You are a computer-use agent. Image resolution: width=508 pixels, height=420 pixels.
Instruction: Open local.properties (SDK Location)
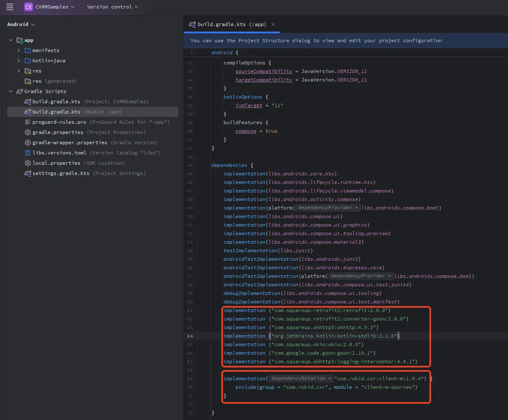point(79,163)
